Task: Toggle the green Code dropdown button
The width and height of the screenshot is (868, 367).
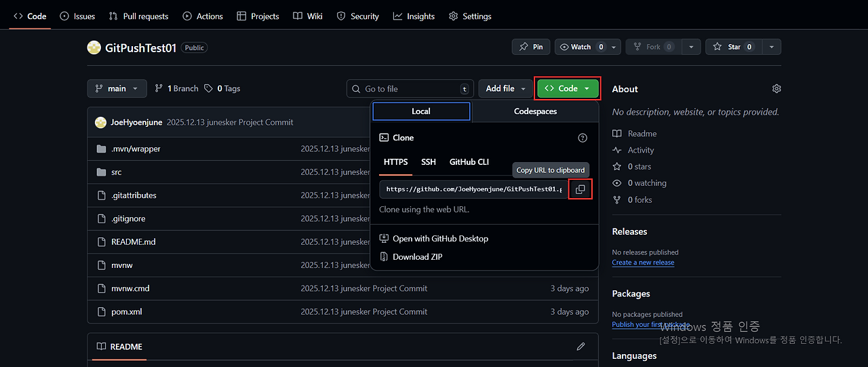Action: [x=568, y=89]
